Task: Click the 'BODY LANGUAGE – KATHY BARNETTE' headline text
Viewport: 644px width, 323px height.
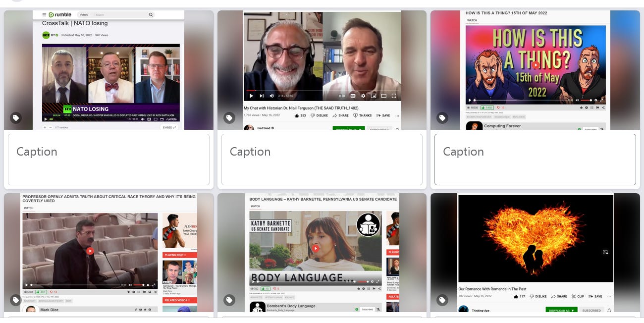Action: point(323,199)
